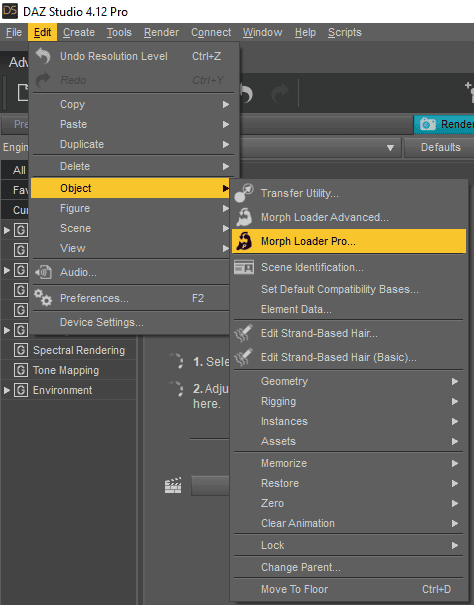Open the Help menu
The image size is (474, 605).
point(305,32)
